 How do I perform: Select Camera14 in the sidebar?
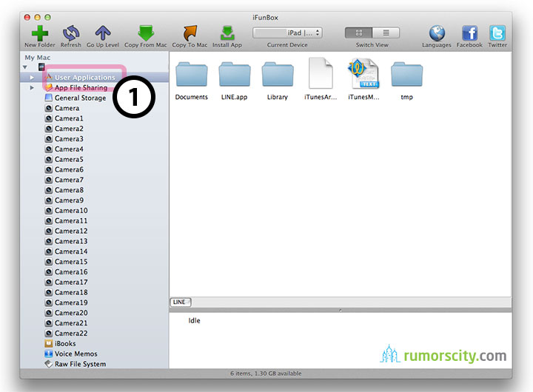click(71, 251)
